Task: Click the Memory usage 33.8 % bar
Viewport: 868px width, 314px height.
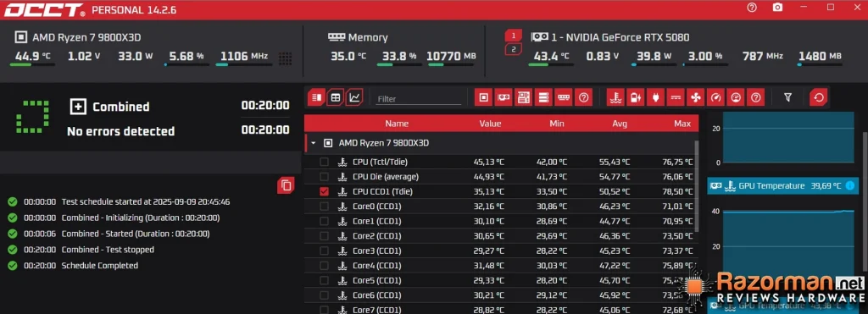Action: pos(400,64)
